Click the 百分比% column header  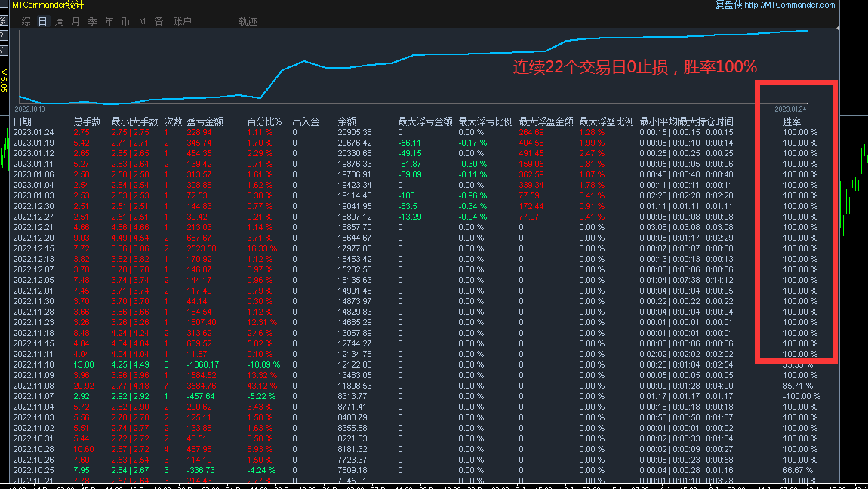click(264, 121)
